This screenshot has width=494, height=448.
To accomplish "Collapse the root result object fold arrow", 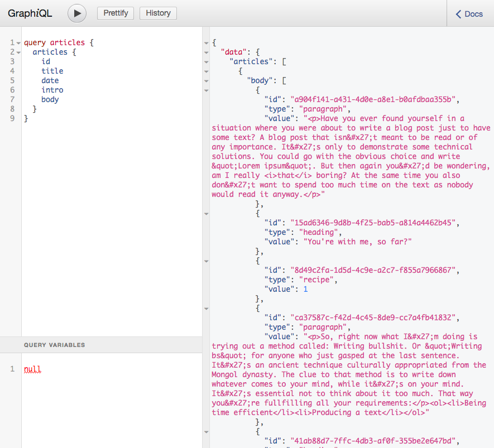I will pyautogui.click(x=207, y=43).
